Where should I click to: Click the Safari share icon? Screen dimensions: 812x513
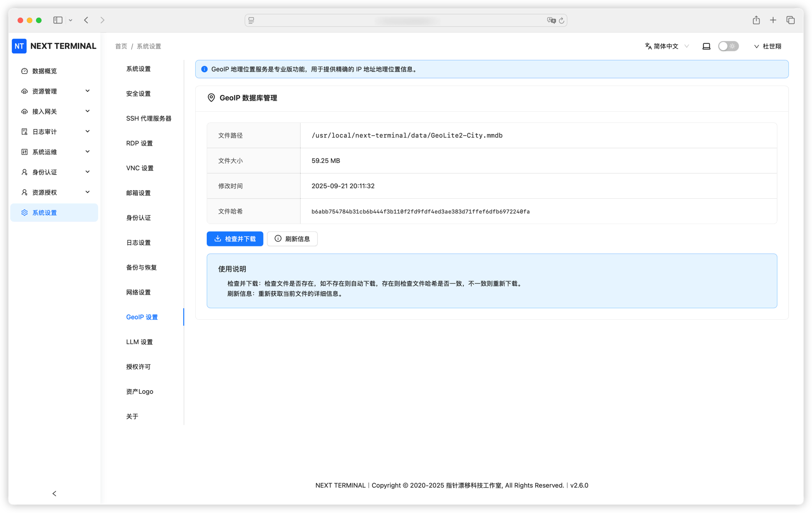756,20
